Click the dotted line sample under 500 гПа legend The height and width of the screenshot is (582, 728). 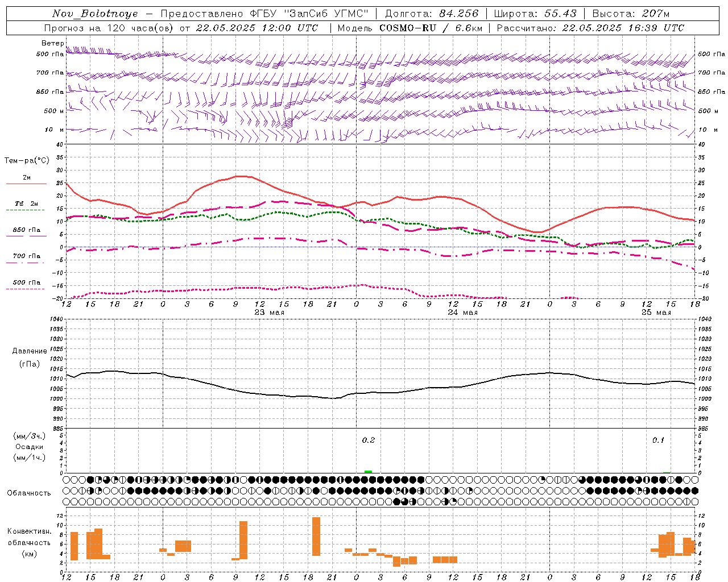pyautogui.click(x=25, y=289)
